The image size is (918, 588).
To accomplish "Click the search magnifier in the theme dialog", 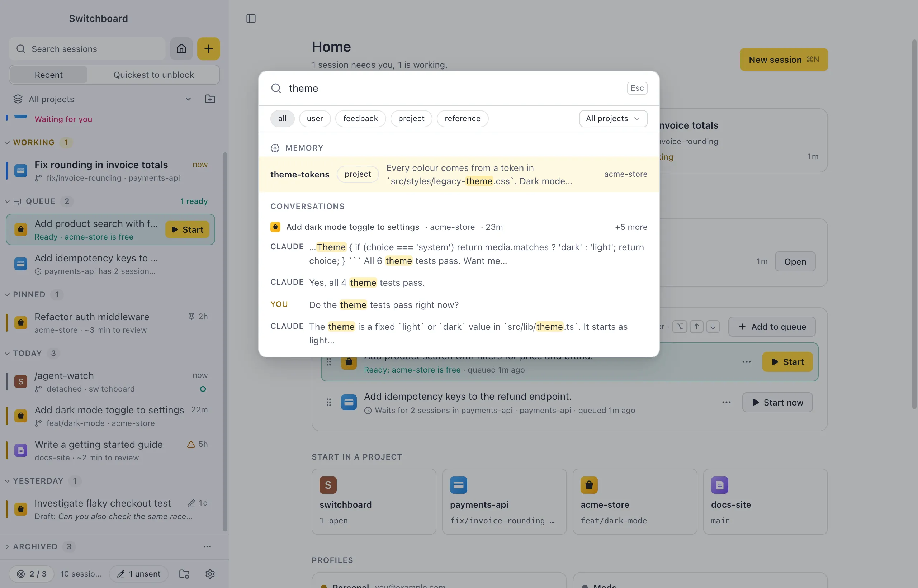I will [276, 88].
